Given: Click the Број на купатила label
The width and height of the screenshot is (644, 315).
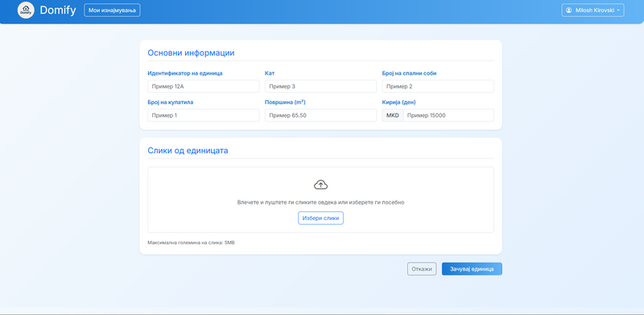Looking at the screenshot, I should click(171, 102).
